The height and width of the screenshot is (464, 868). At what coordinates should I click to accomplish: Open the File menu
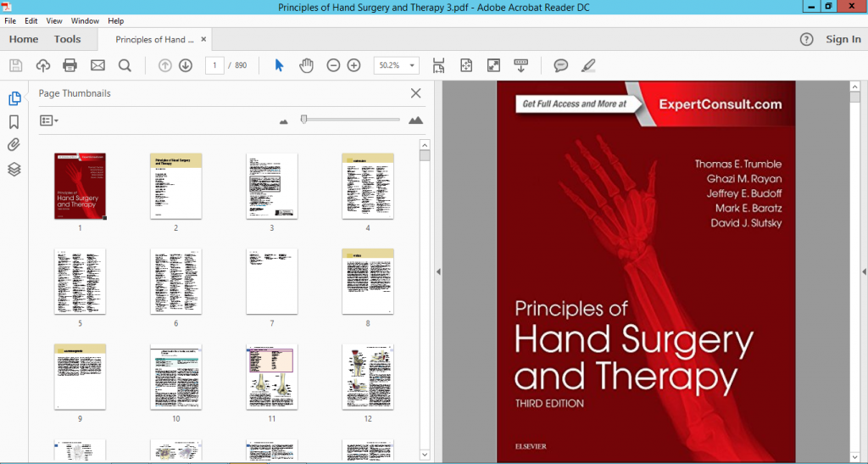click(x=10, y=20)
